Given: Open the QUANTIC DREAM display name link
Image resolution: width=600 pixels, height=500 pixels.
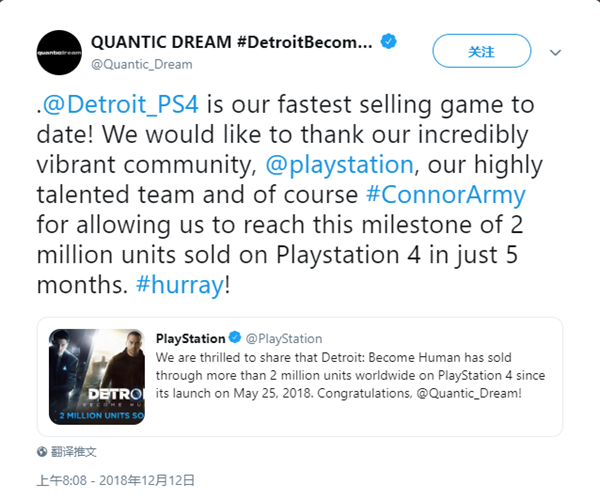Looking at the screenshot, I should [231, 43].
